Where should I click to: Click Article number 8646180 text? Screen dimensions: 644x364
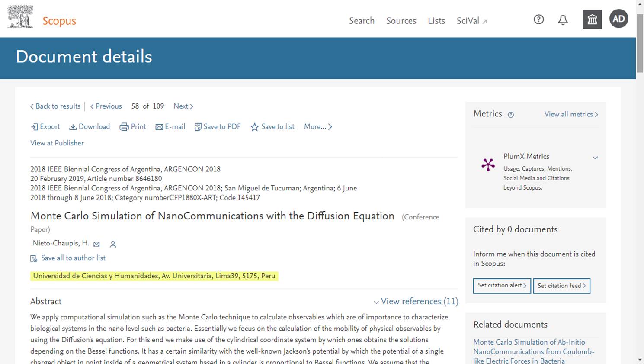pos(125,179)
